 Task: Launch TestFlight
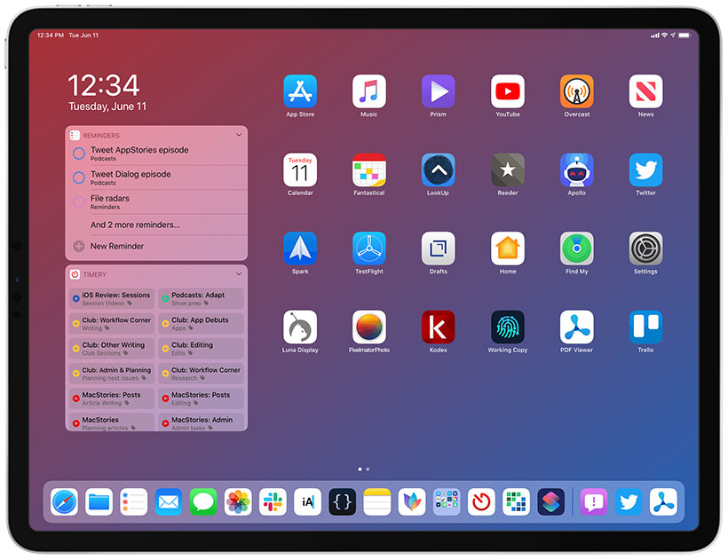pos(369,248)
